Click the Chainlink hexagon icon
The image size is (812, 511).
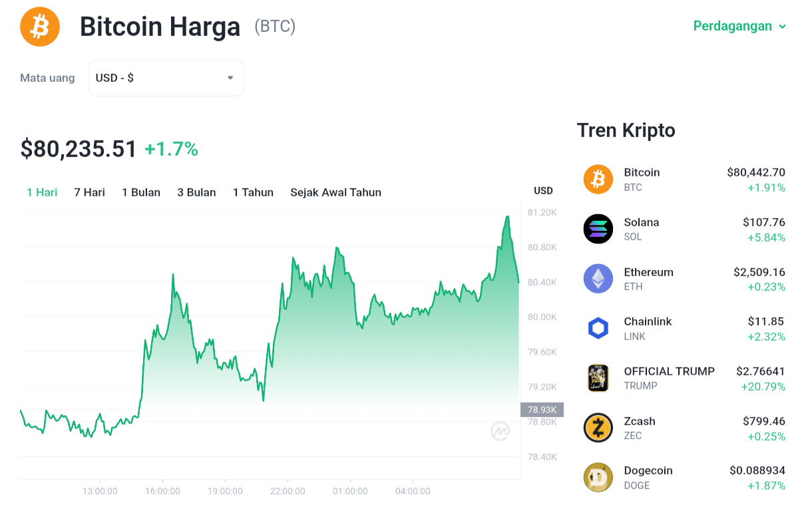click(598, 328)
